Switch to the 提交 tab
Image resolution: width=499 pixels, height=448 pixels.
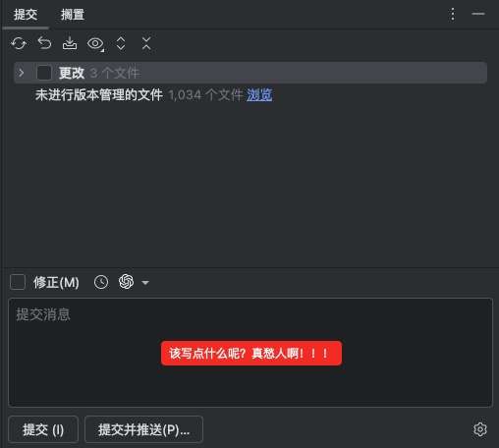pos(26,15)
